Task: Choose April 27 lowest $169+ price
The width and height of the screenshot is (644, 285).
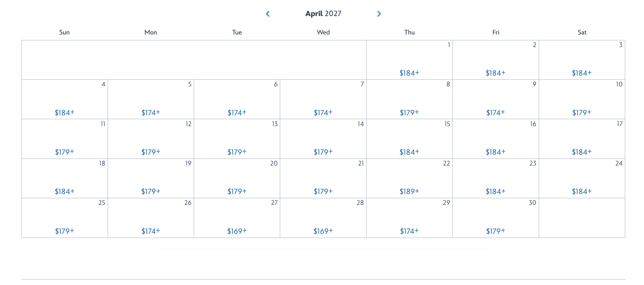Action: (237, 231)
